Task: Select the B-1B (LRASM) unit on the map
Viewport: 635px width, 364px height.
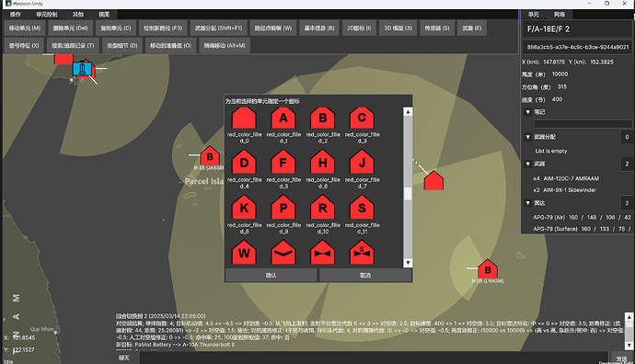Action: [488, 269]
